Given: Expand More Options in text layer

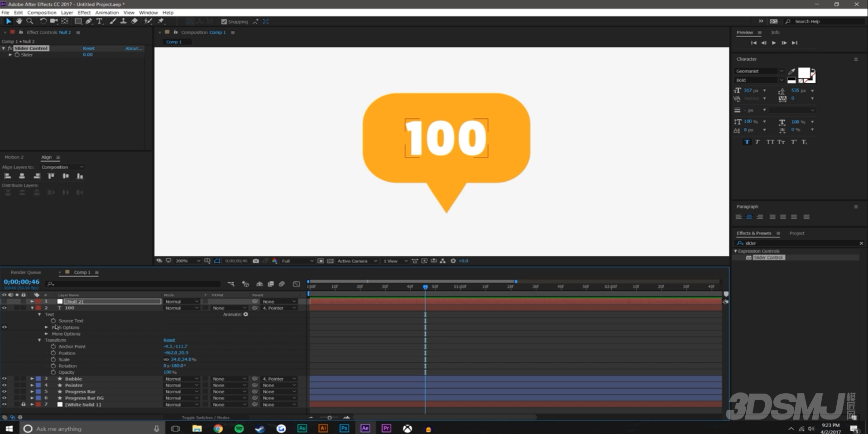Looking at the screenshot, I should tap(46, 334).
